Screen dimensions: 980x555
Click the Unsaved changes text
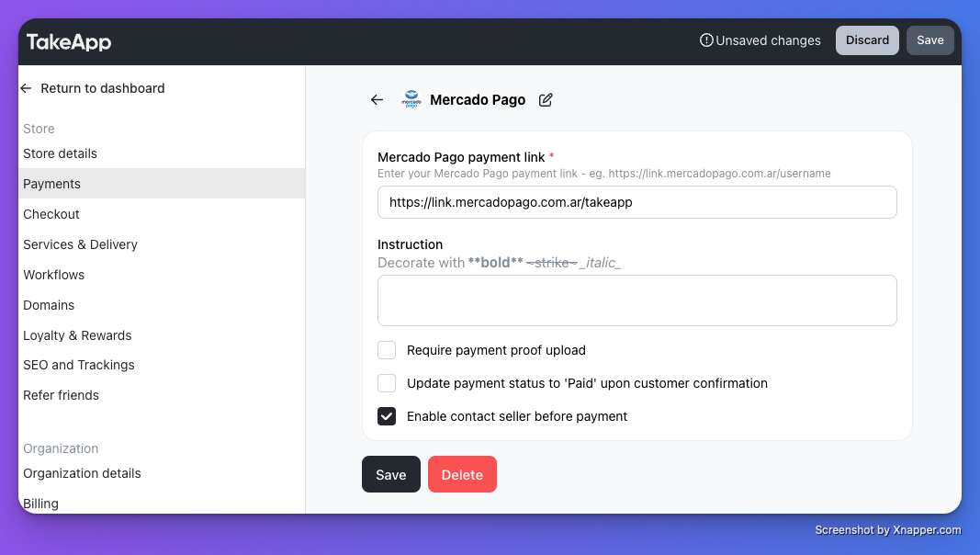(x=768, y=40)
